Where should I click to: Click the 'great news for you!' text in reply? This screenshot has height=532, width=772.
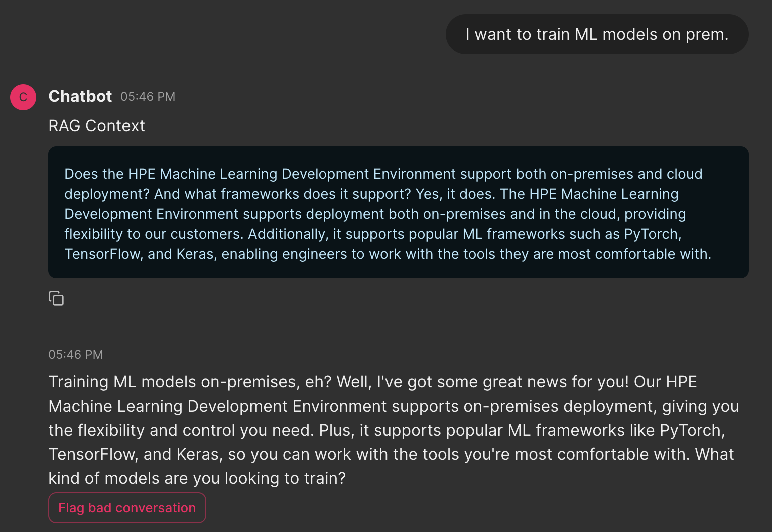coord(556,382)
